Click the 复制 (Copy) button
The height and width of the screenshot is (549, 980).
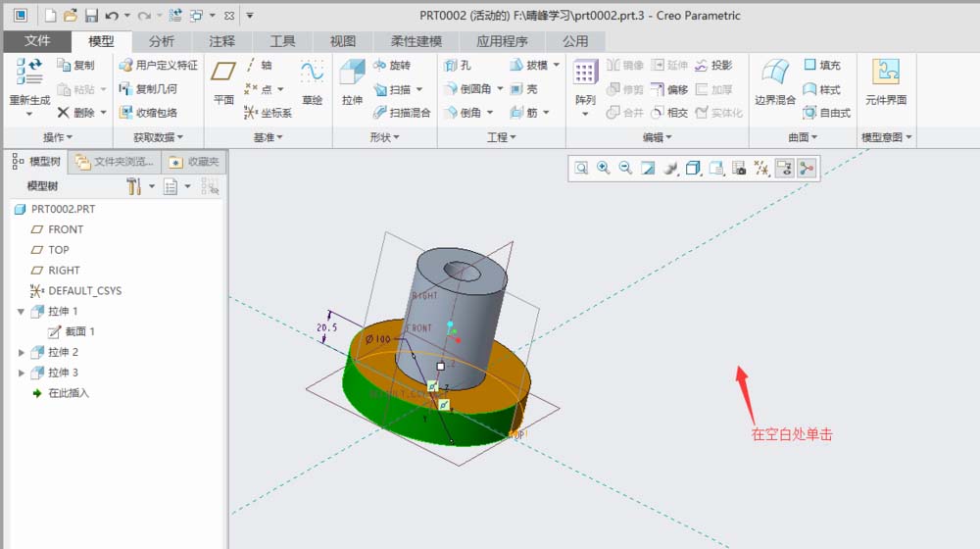point(75,65)
